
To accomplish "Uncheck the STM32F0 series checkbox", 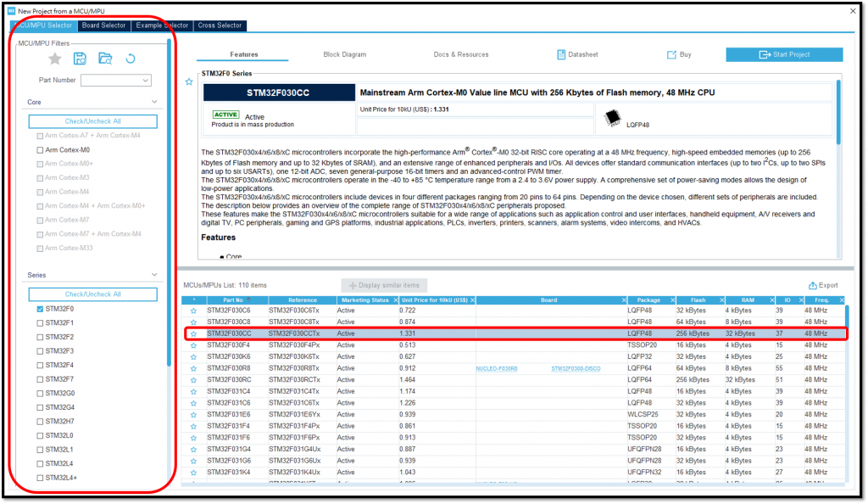I will [40, 310].
